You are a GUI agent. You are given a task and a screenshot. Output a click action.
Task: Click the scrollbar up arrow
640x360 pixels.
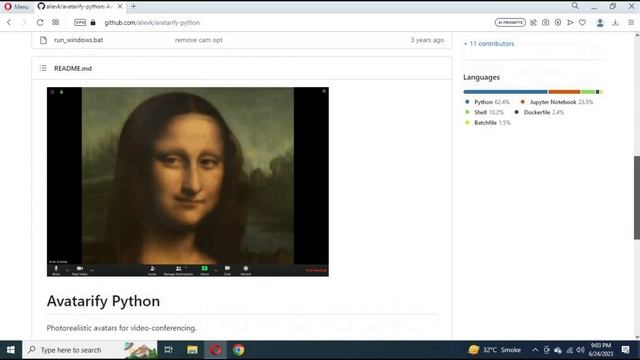click(637, 36)
